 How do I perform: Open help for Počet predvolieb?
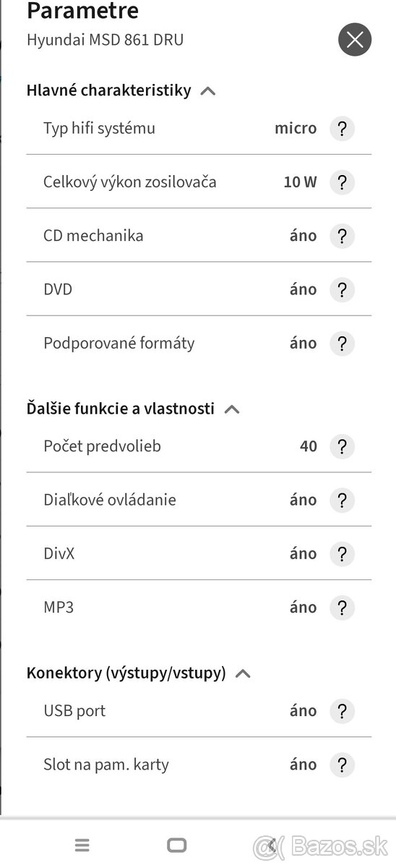point(342,446)
